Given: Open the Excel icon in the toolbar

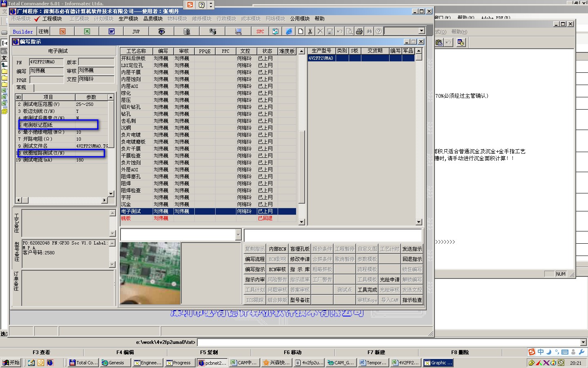Looking at the screenshot, I should tap(87, 31).
